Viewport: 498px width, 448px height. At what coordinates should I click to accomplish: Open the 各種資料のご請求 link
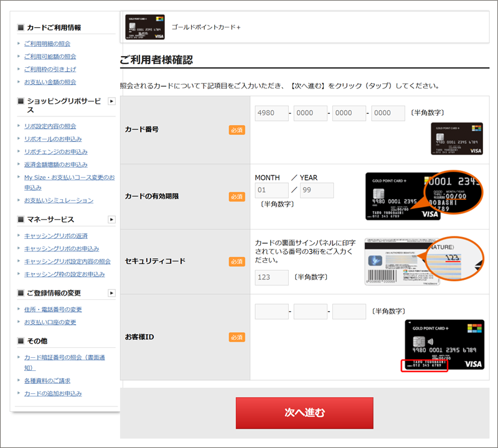[x=47, y=380]
